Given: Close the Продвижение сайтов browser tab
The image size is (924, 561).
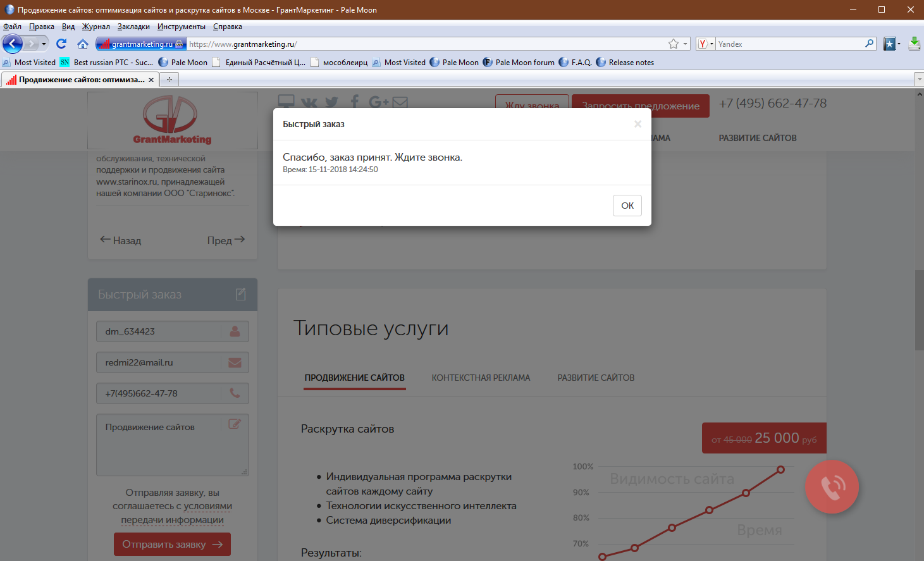Looking at the screenshot, I should tap(151, 80).
